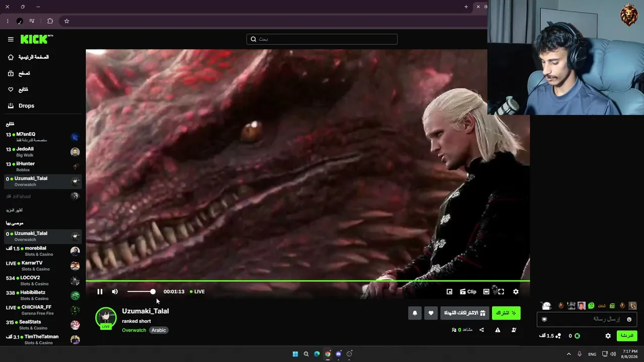Go to the home page in sidebar
Image resolution: width=644 pixels, height=362 pixels.
pyautogui.click(x=28, y=57)
